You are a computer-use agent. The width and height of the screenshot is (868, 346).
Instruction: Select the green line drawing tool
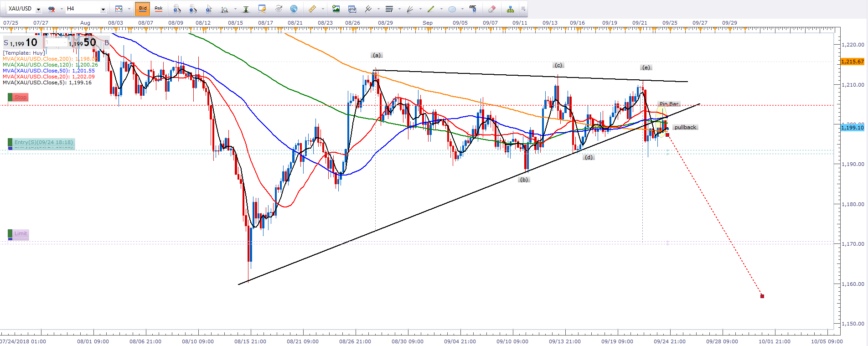click(430, 9)
